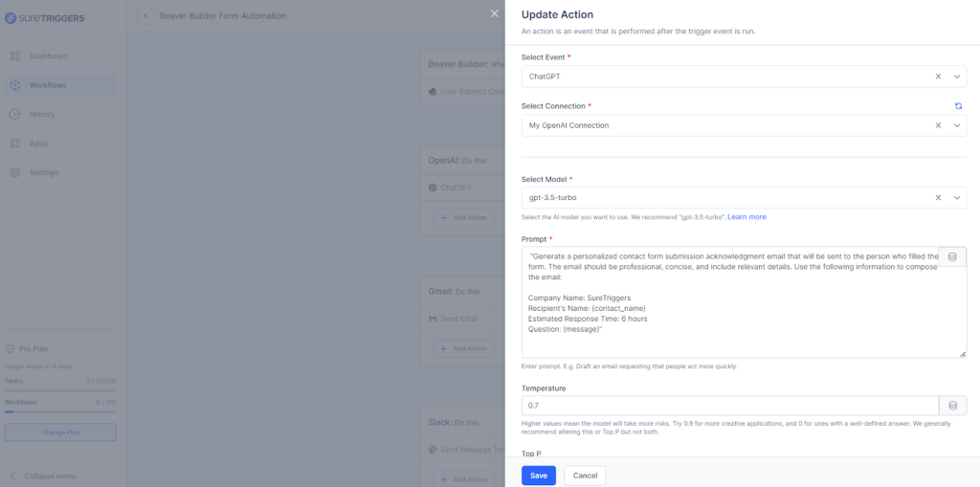Expand the Select Event dropdown

(957, 77)
